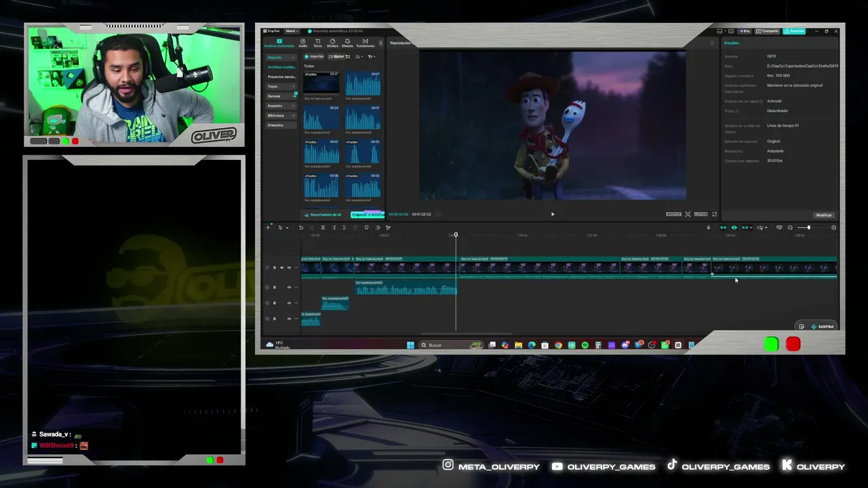868x488 pixels.
Task: Adjust the timeline zoom slider
Action: [808, 228]
